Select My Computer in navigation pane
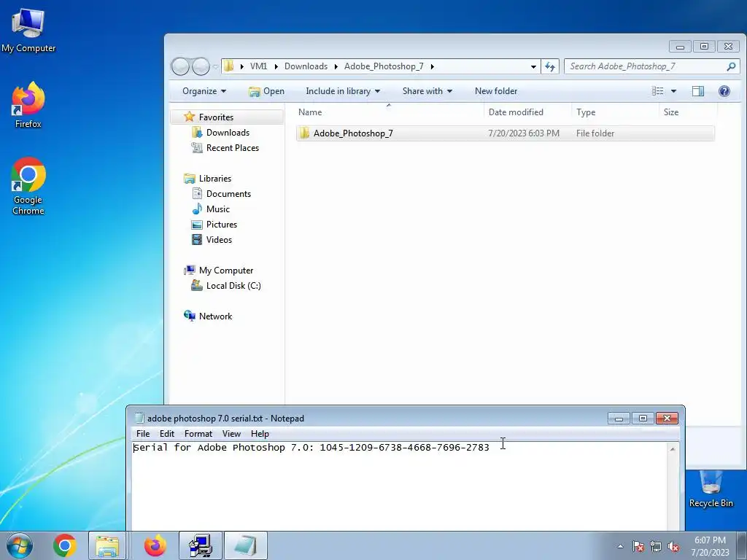Image resolution: width=747 pixels, height=560 pixels. [226, 271]
